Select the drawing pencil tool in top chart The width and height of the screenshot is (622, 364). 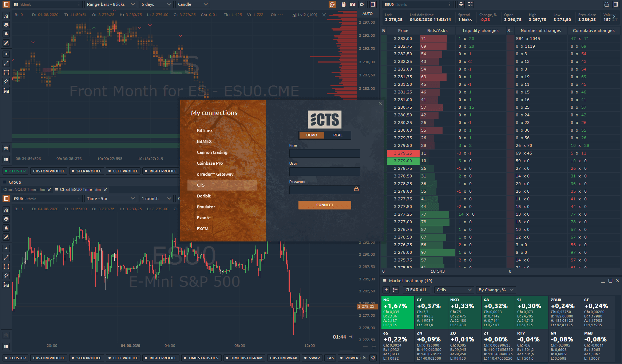pos(6,43)
